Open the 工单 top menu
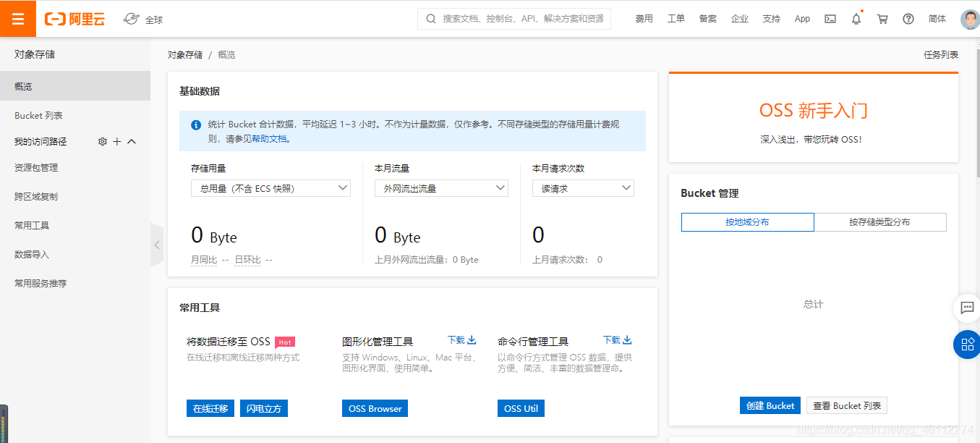Image resolution: width=980 pixels, height=443 pixels. [x=676, y=19]
